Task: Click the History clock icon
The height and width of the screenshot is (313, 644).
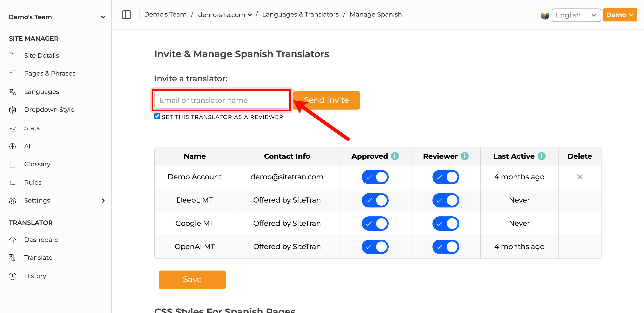Action: 13,276
